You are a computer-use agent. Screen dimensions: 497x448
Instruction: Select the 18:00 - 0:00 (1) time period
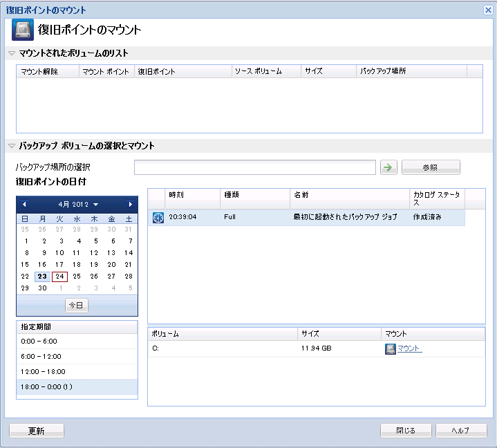point(77,386)
